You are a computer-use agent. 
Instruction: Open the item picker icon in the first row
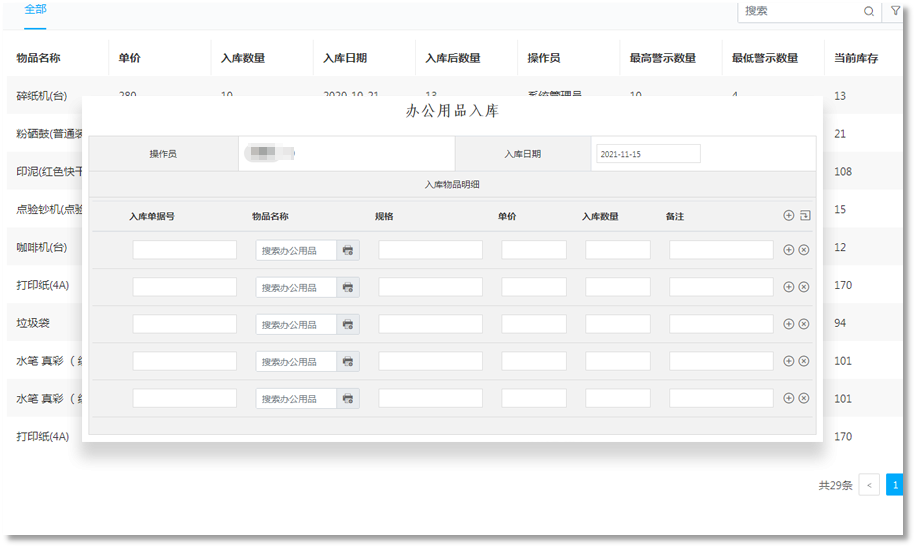pyautogui.click(x=348, y=250)
